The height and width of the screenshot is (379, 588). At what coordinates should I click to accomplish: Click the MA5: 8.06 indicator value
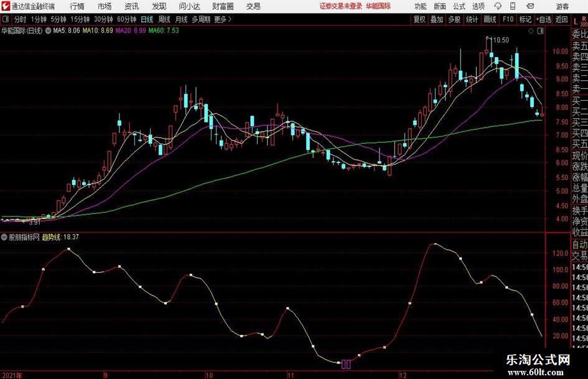[67, 30]
